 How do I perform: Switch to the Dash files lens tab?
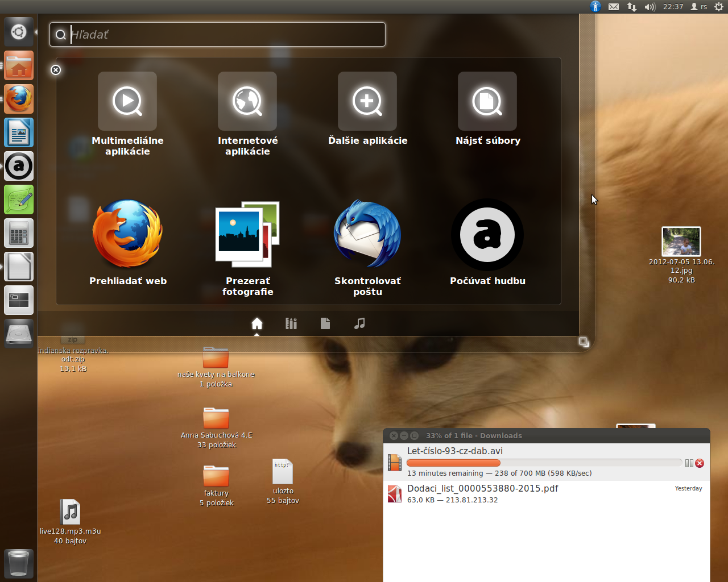[325, 323]
